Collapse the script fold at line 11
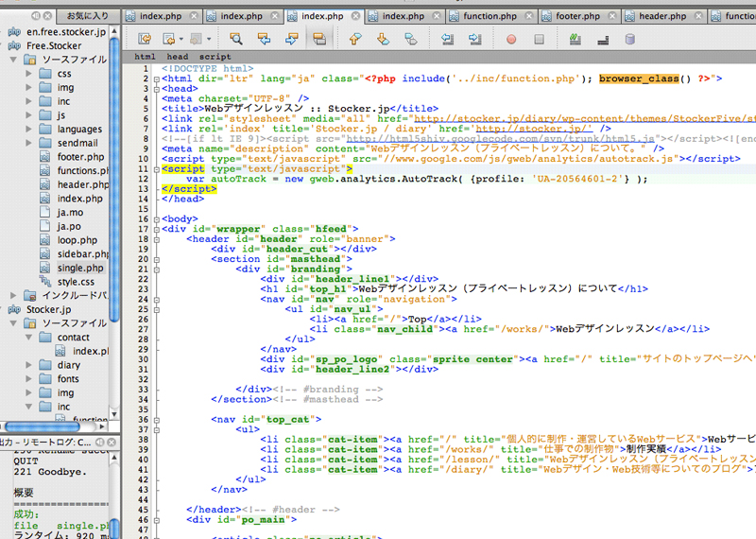 [x=157, y=170]
